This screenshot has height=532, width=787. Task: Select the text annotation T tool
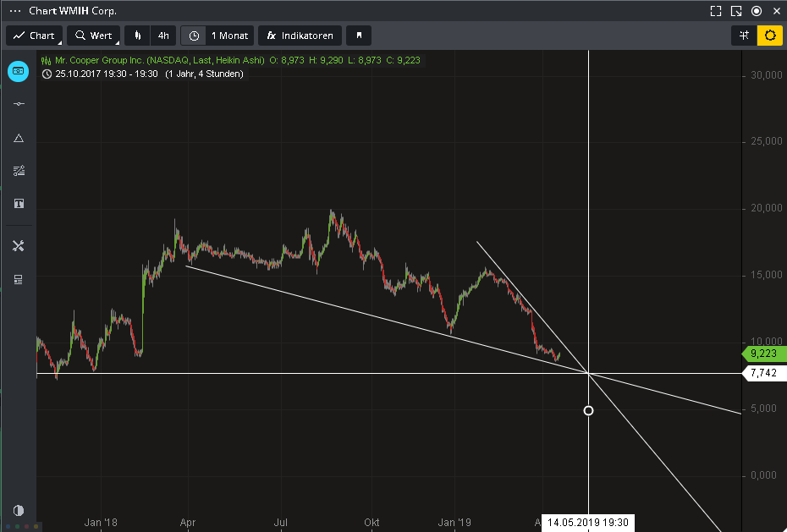click(x=19, y=204)
